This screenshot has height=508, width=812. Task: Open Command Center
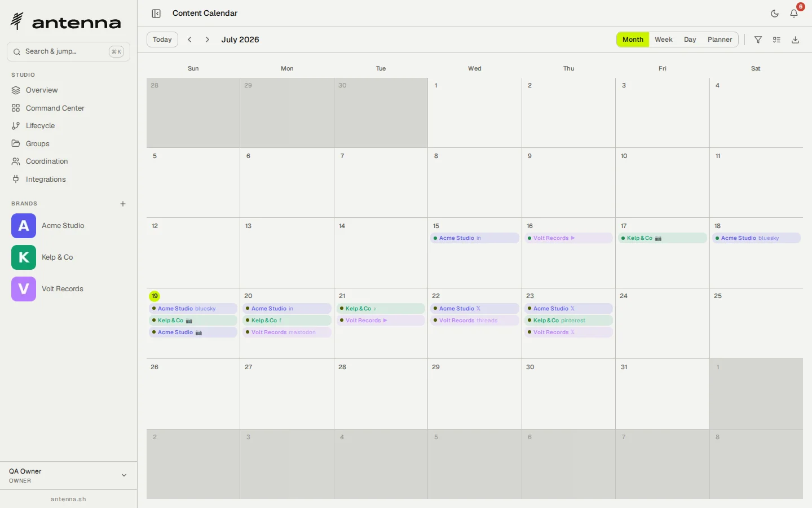coord(69,108)
